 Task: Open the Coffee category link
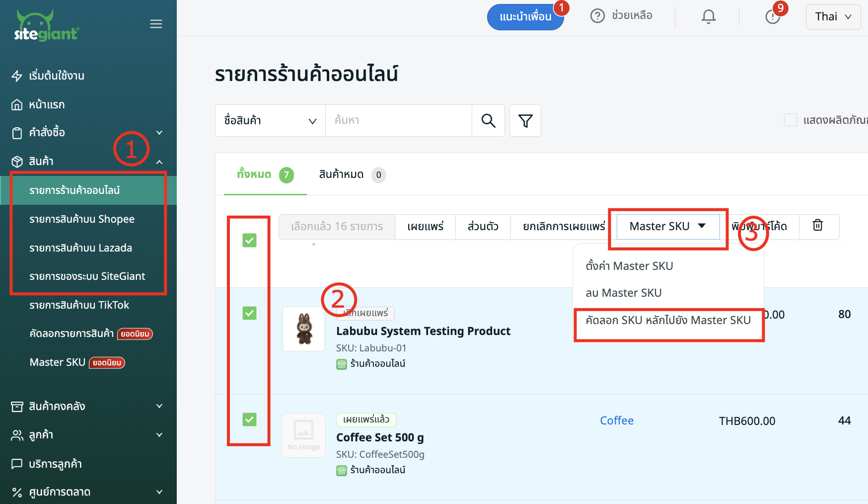[617, 420]
